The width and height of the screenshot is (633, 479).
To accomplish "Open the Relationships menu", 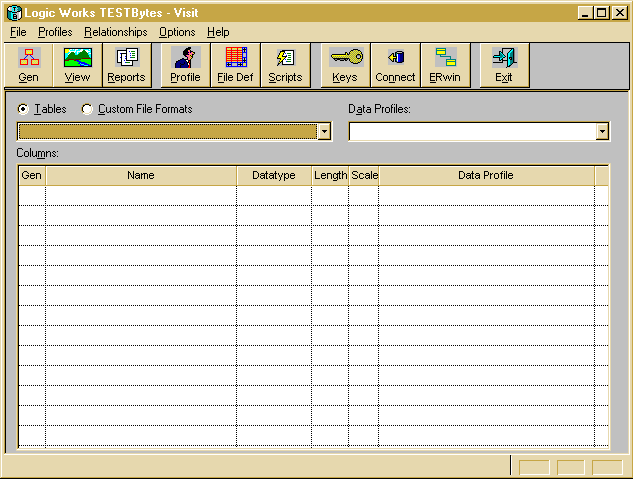I will pyautogui.click(x=116, y=32).
